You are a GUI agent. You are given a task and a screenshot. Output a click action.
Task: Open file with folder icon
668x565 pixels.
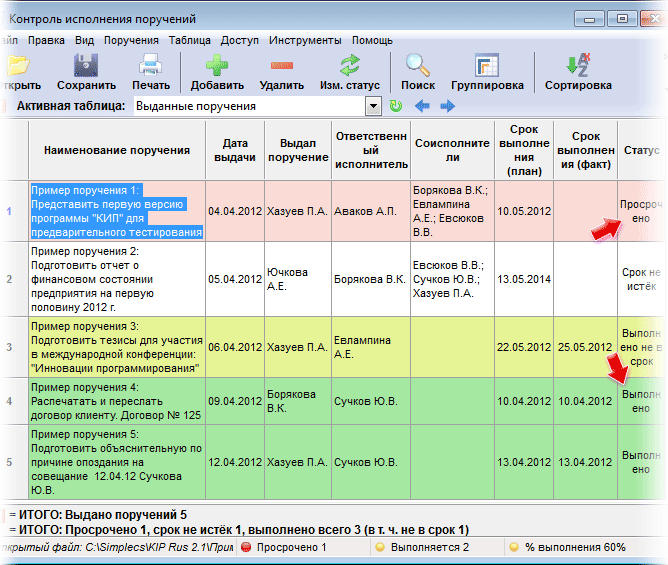point(18,65)
